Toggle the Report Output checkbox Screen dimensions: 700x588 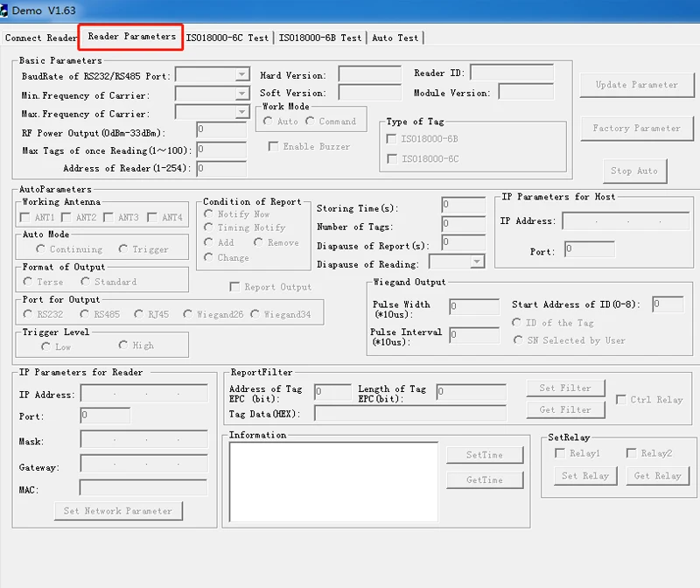point(234,287)
